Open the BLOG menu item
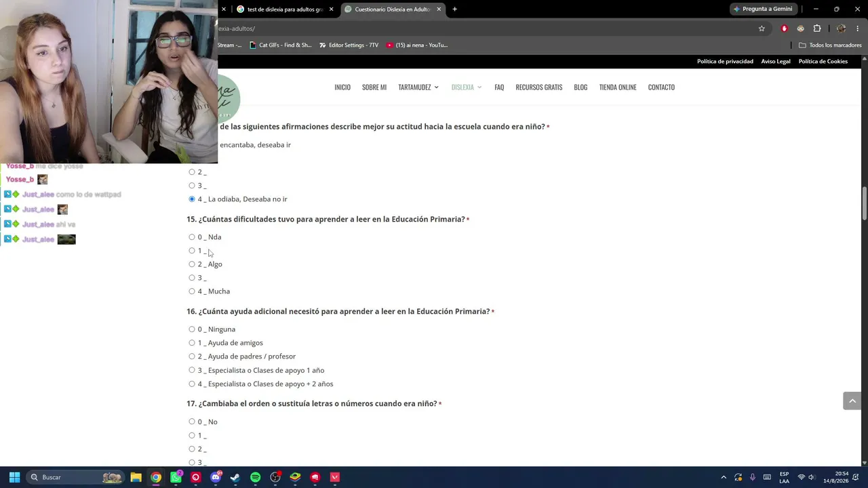 [x=580, y=87]
